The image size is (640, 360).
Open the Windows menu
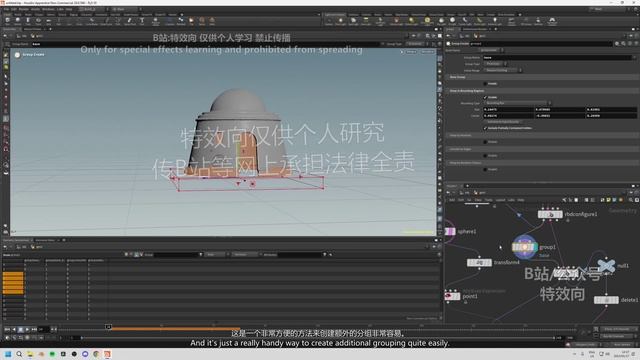pyautogui.click(x=48, y=9)
